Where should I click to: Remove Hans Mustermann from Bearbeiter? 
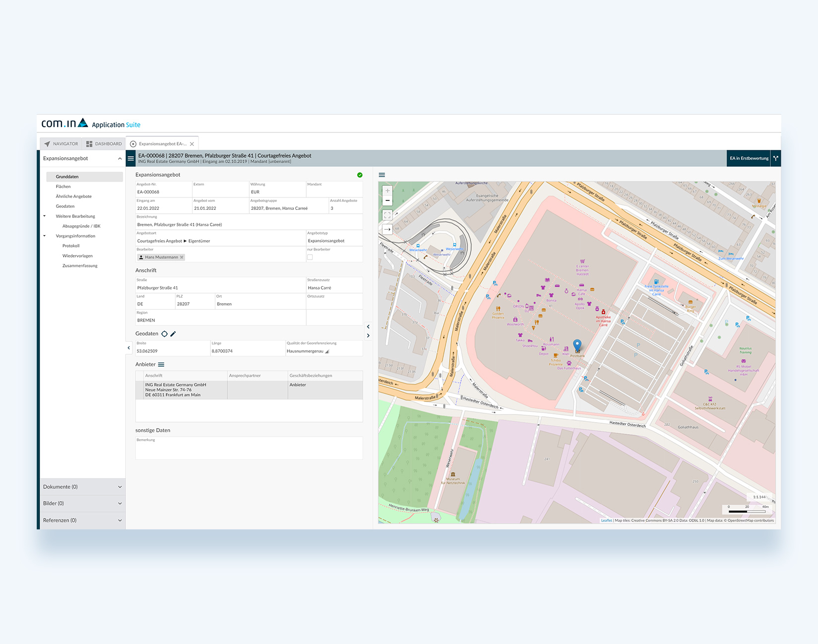coord(182,257)
